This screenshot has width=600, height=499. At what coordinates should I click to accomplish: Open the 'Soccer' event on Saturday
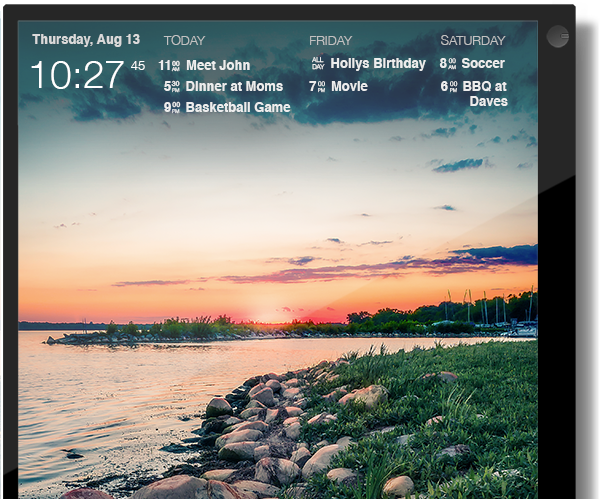coord(483,64)
